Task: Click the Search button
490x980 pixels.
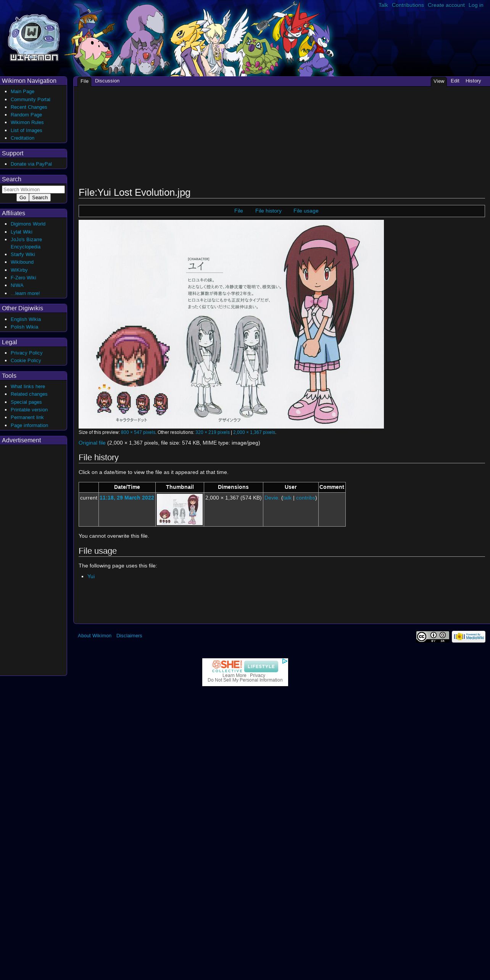Action: pos(40,198)
